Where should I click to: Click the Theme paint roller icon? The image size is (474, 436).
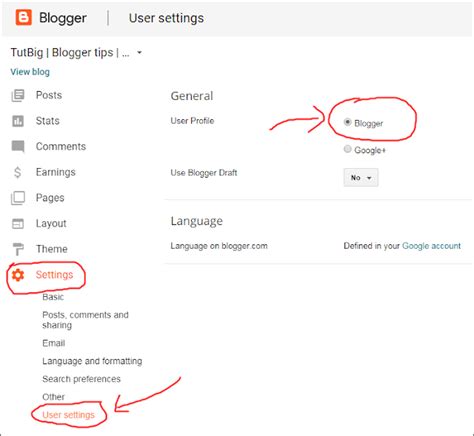[18, 249]
